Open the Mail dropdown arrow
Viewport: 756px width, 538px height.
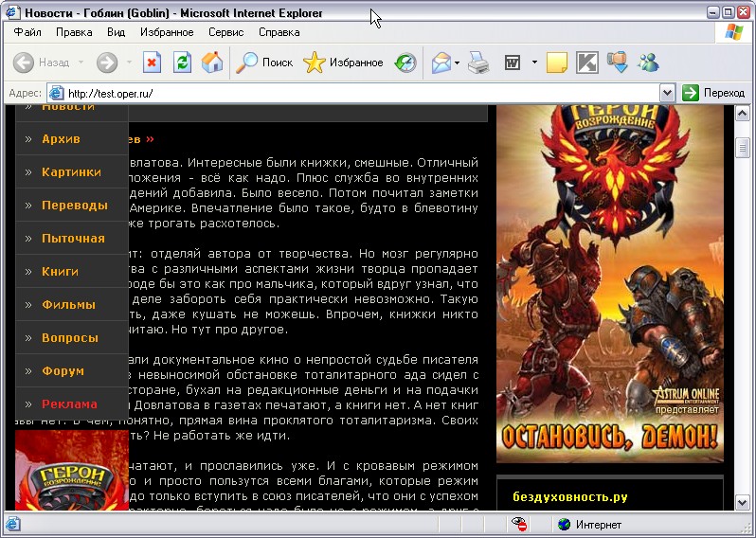click(x=457, y=63)
